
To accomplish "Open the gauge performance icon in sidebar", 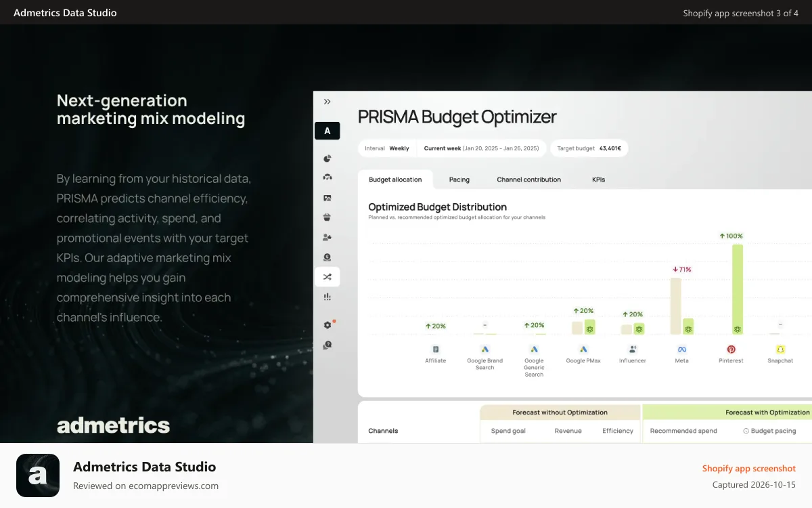I will click(x=328, y=177).
